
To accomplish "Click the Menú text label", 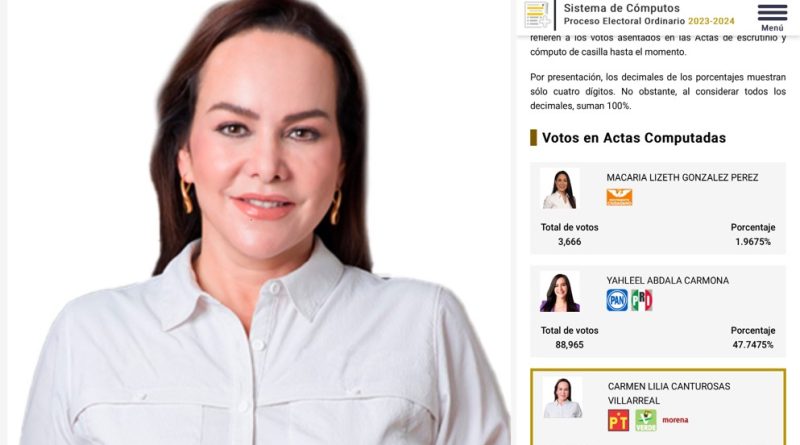I will tap(772, 28).
